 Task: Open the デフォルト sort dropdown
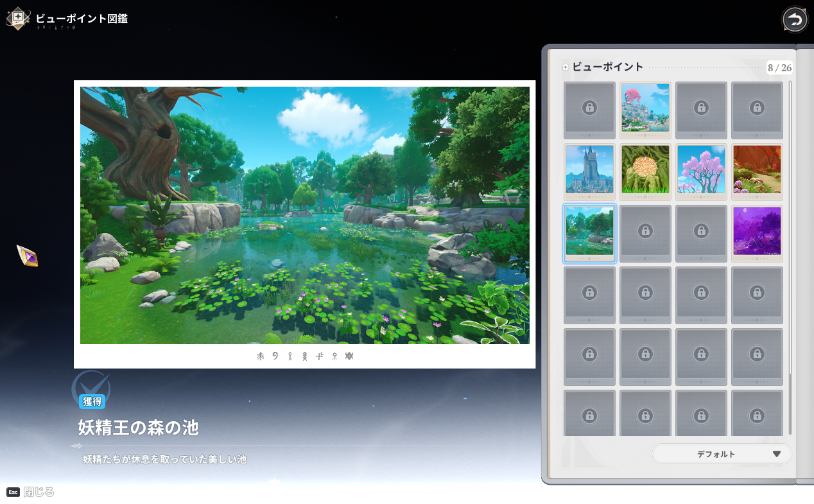tap(722, 454)
